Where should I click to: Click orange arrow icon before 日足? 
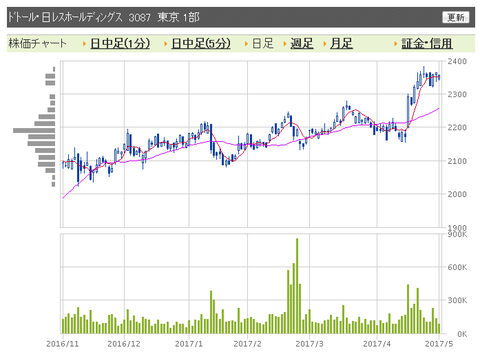tap(246, 44)
